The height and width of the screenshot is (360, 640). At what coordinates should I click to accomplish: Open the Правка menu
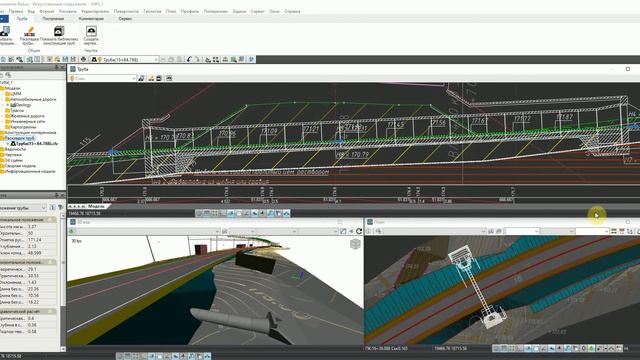(16, 11)
